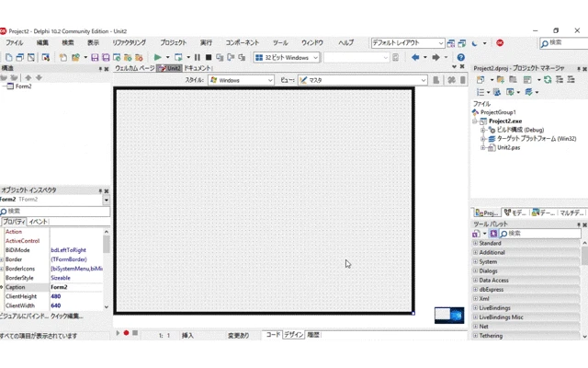Select the イベント tab in Object Inspector
Image resolution: width=588 pixels, height=368 pixels.
click(39, 222)
